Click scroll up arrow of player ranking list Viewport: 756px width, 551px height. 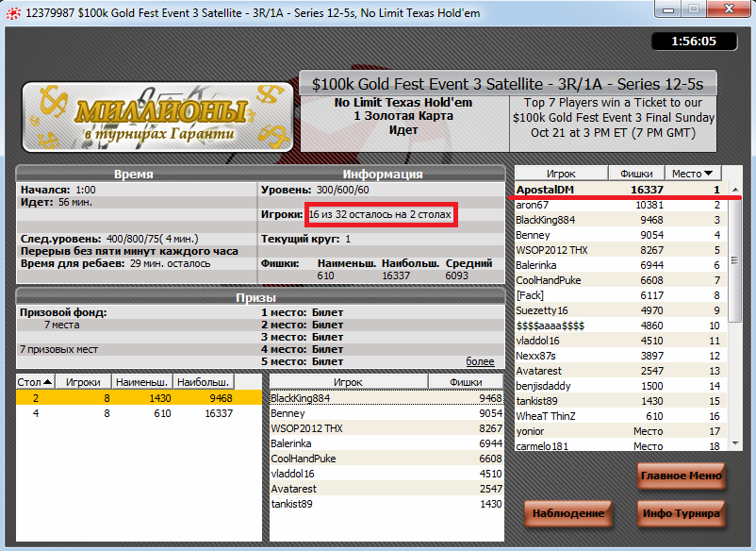[735, 190]
